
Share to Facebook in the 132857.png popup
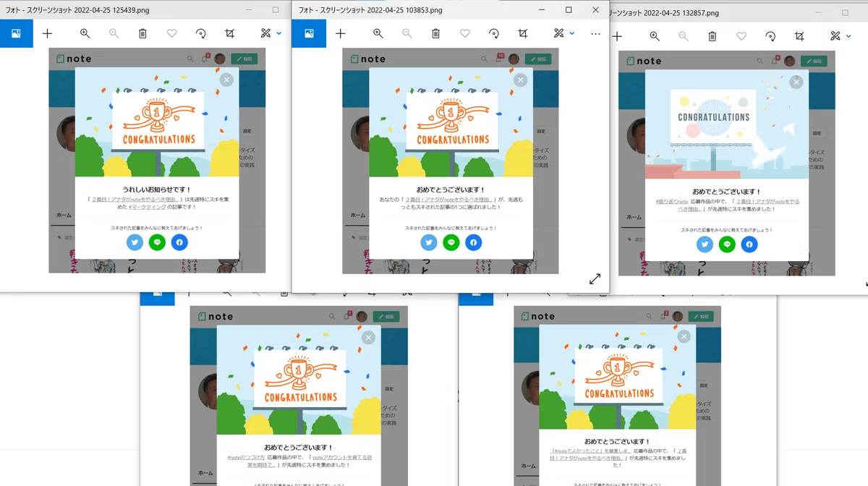[x=749, y=244]
